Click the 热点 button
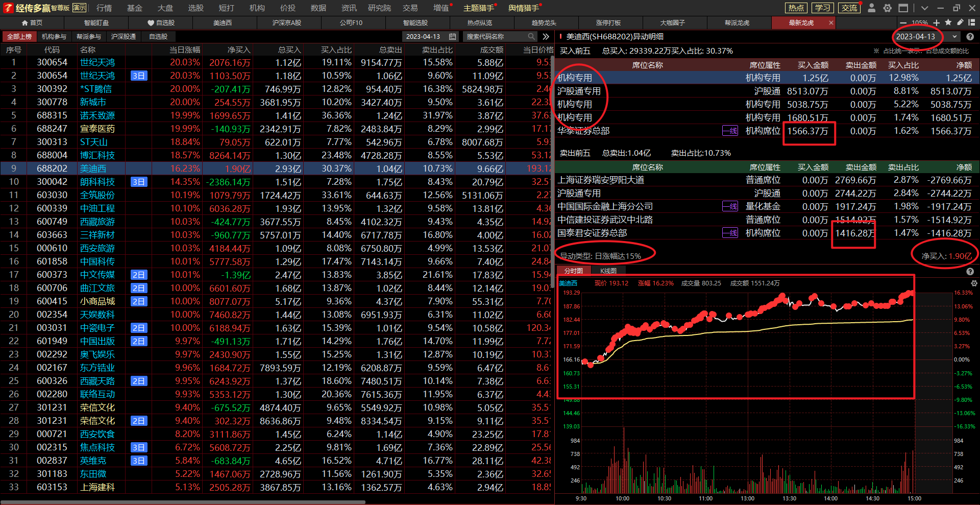The image size is (980, 505). (x=796, y=8)
